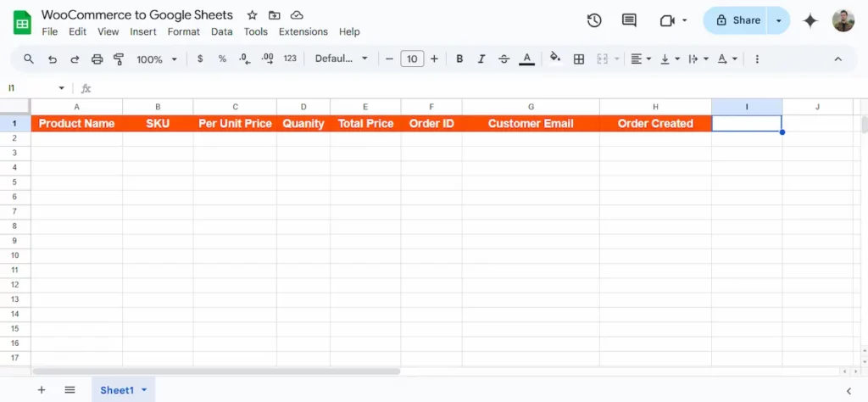
Task: Increase font size with plus button
Action: (434, 59)
